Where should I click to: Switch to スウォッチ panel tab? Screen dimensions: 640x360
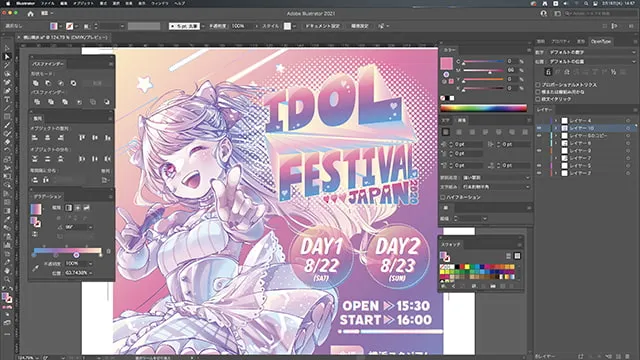coord(451,244)
